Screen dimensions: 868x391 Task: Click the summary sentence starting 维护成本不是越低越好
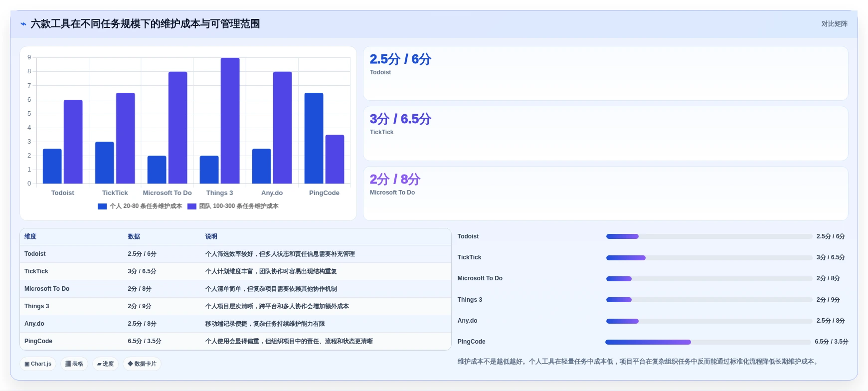(x=639, y=362)
